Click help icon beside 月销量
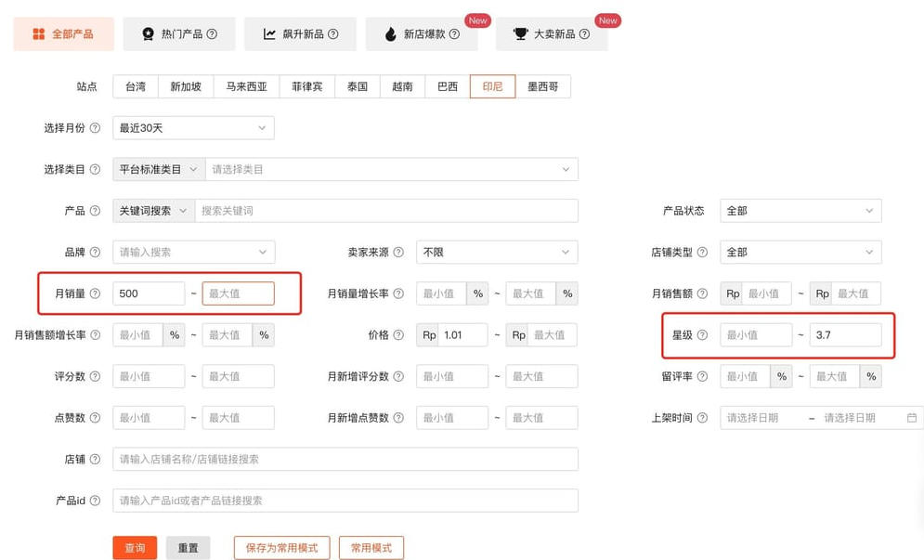Screen dimensions: 924x560 pos(95,293)
